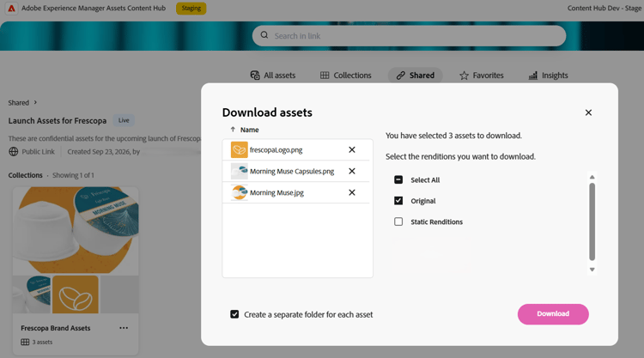Click the Insights chart icon
644x358 pixels.
point(533,76)
